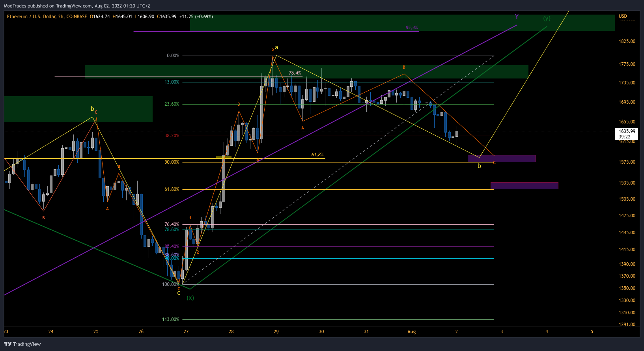Click the 1445.00 price axis label
Image resolution: width=644 pixels, height=351 pixels.
coord(627,233)
